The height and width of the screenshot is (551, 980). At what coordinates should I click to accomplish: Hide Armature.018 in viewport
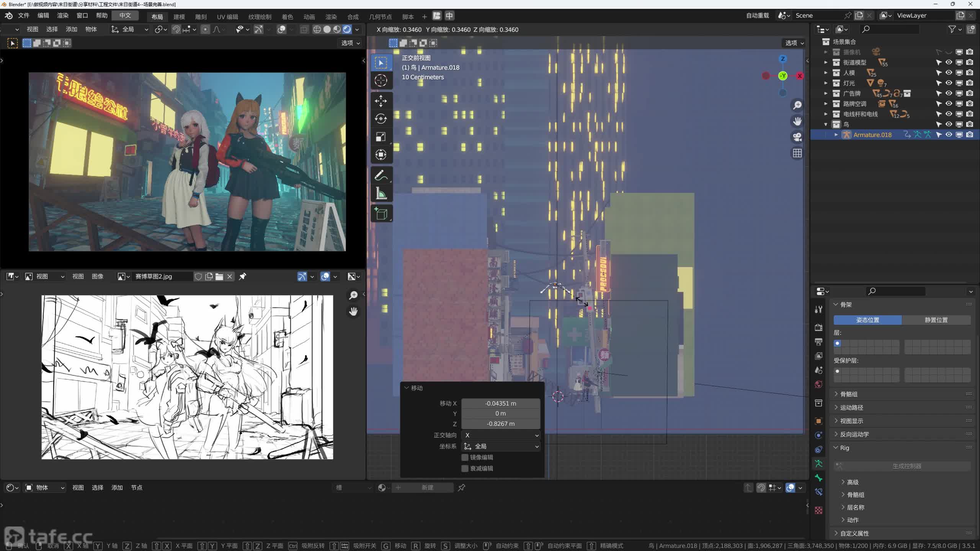(949, 135)
